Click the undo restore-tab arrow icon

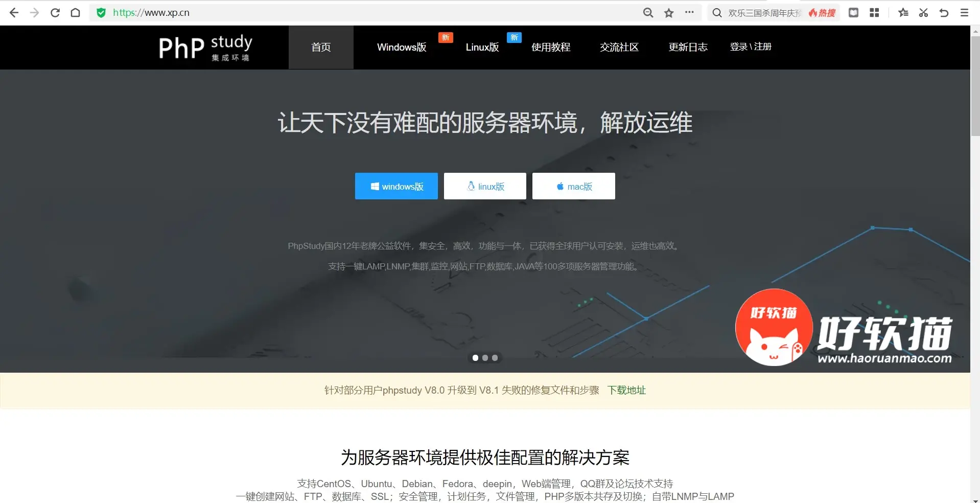pyautogui.click(x=944, y=13)
